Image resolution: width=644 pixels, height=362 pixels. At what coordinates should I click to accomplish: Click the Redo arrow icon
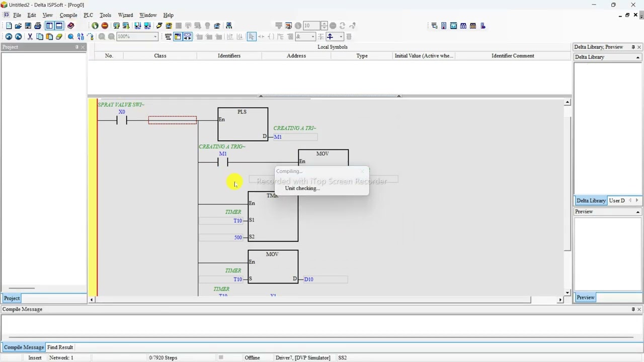tap(18, 37)
